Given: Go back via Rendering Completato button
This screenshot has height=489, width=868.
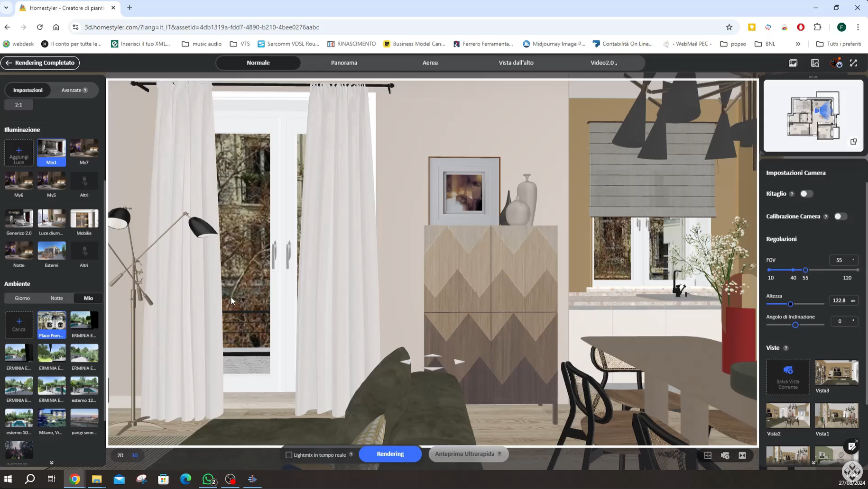Looking at the screenshot, I should pyautogui.click(x=40, y=63).
